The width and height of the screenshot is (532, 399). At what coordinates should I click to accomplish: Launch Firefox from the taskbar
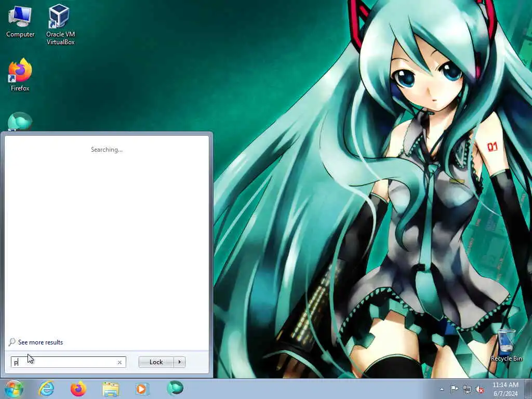tap(78, 389)
